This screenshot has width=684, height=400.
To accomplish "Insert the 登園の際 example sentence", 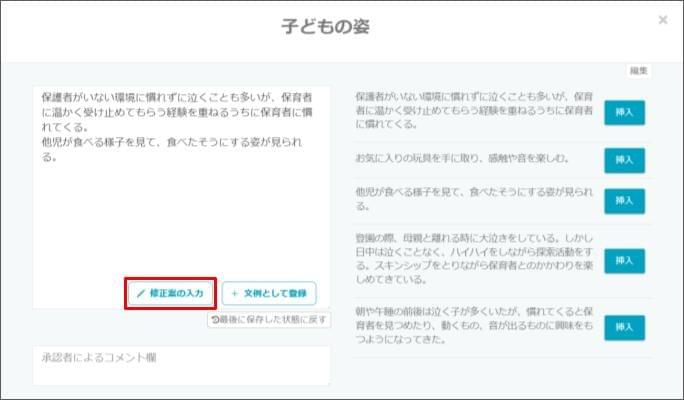I will click(624, 260).
